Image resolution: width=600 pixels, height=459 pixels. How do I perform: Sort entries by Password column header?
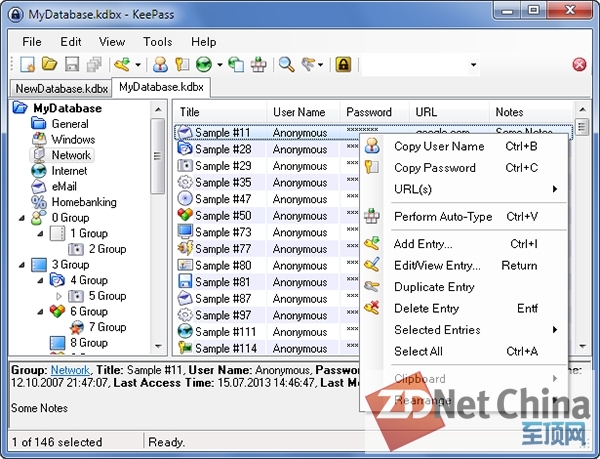[x=375, y=112]
